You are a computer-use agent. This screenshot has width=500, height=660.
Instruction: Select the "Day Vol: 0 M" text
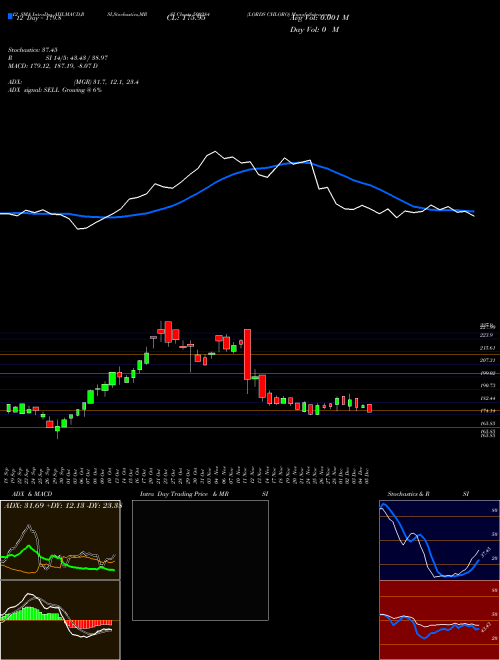click(x=314, y=30)
